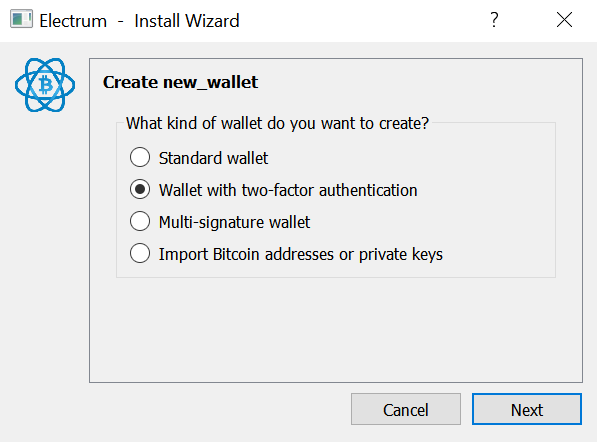Viewport: 597px width, 443px height.
Task: Click the "What kind of wallet" group title
Action: point(277,123)
